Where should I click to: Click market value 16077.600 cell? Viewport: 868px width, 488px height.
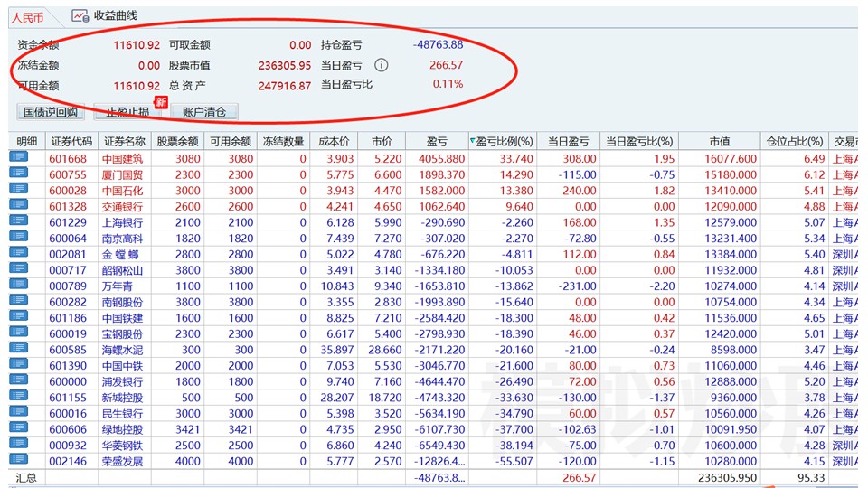[731, 159]
